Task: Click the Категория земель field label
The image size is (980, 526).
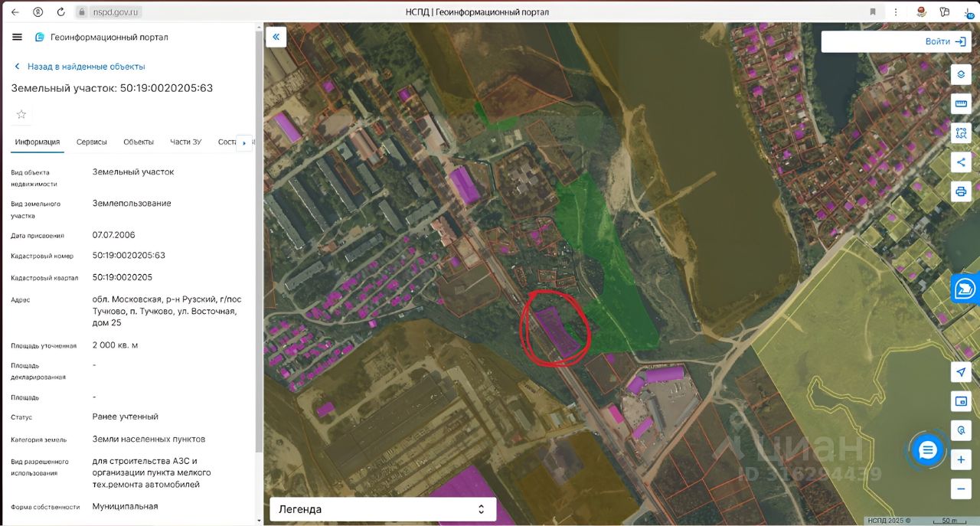Action: coord(38,439)
